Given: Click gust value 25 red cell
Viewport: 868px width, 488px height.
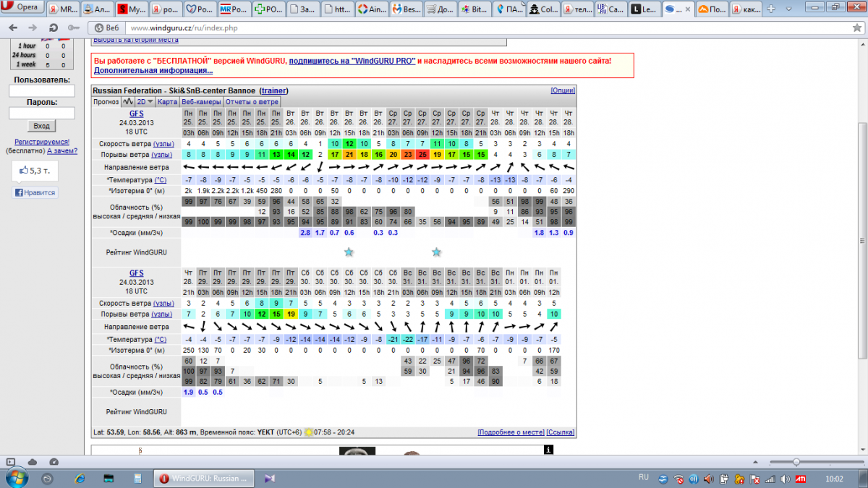Looking at the screenshot, I should click(422, 155).
